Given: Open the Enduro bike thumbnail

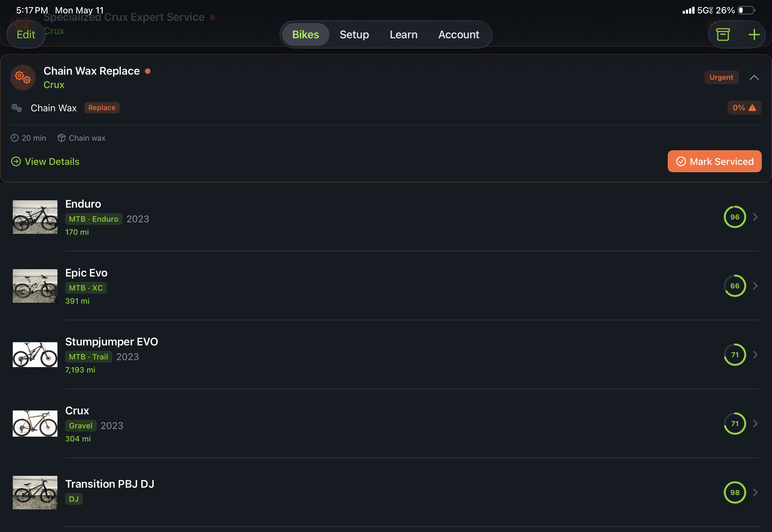Looking at the screenshot, I should click(35, 217).
